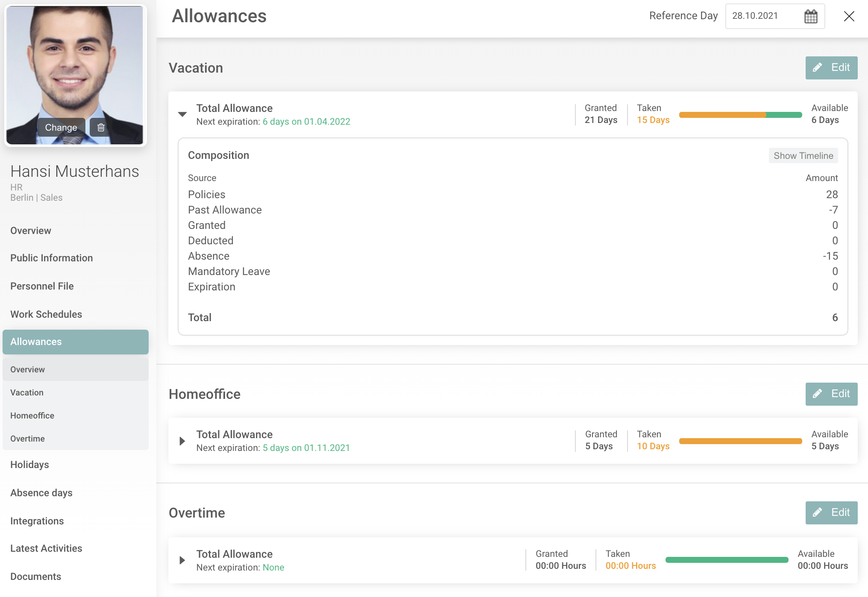Click the Homeoffice Edit pencil button
This screenshot has height=597, width=868.
point(831,394)
